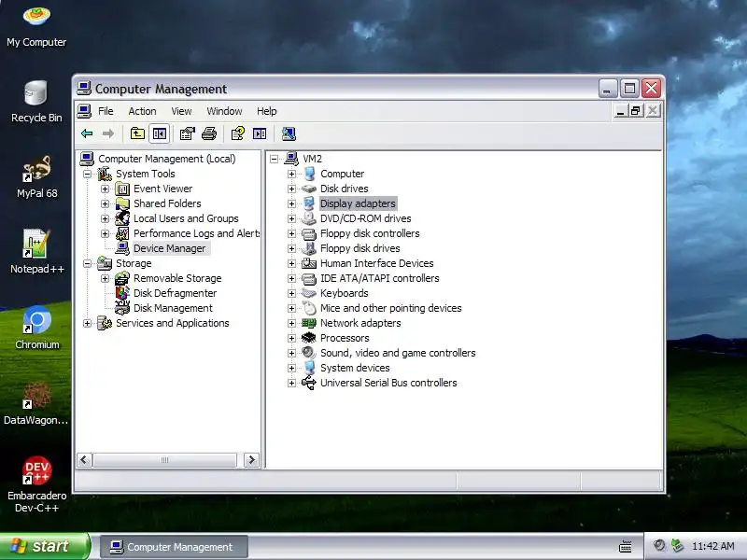
Task: Select IDE ATA/ATAPI controllers row
Action: (x=380, y=278)
